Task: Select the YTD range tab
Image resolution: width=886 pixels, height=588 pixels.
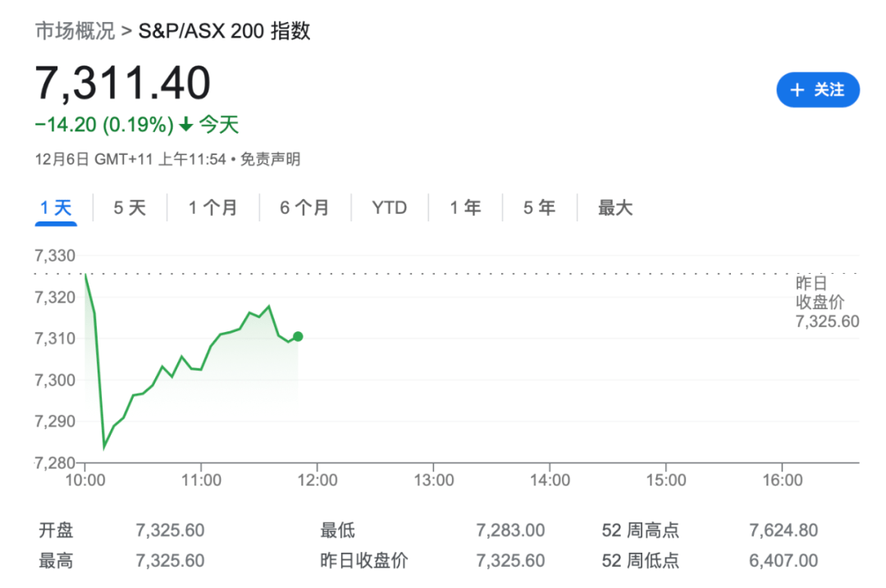Action: 389,208
